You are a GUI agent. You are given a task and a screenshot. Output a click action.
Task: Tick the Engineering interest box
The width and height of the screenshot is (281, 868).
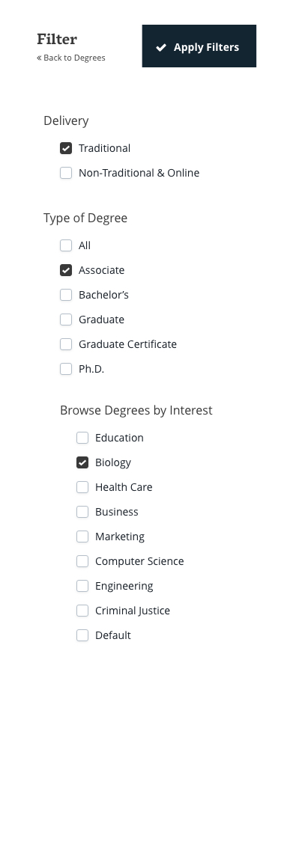click(82, 586)
